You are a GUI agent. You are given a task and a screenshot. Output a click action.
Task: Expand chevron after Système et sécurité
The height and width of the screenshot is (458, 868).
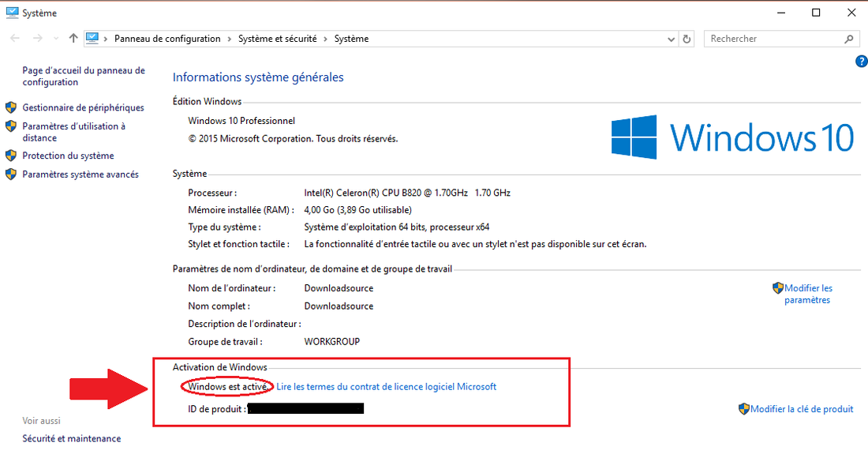pyautogui.click(x=325, y=39)
